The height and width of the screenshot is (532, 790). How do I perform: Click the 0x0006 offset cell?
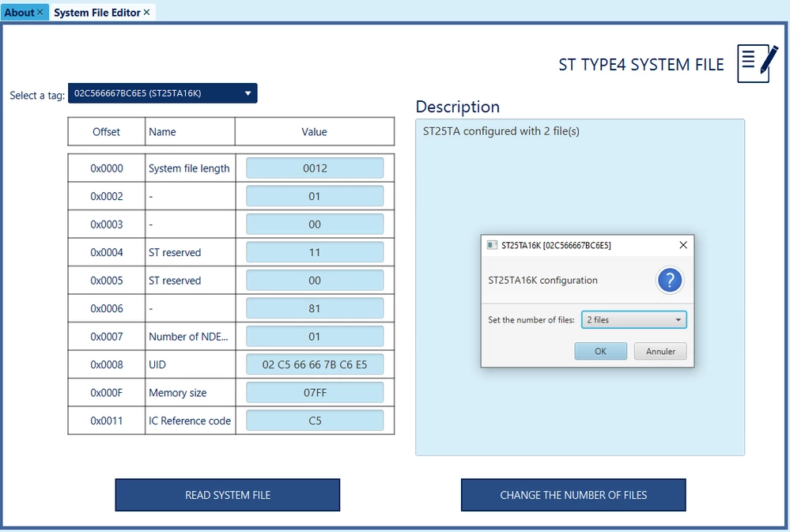pyautogui.click(x=106, y=308)
